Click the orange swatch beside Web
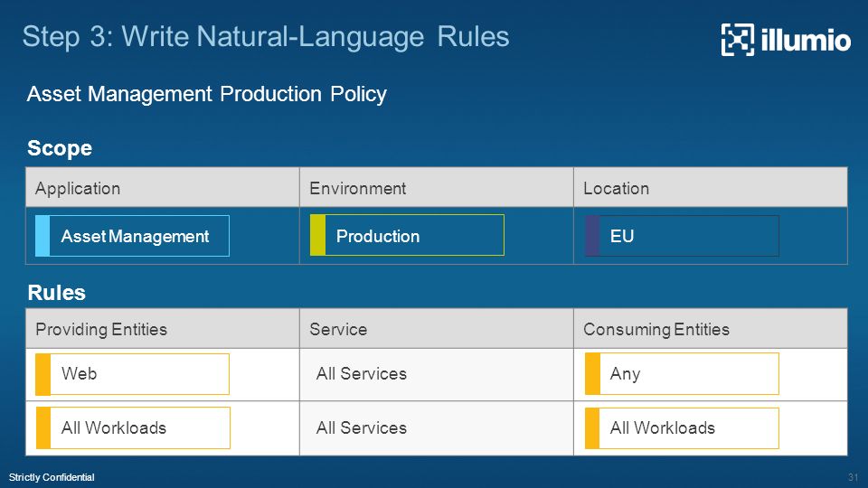The image size is (868, 488). click(42, 374)
